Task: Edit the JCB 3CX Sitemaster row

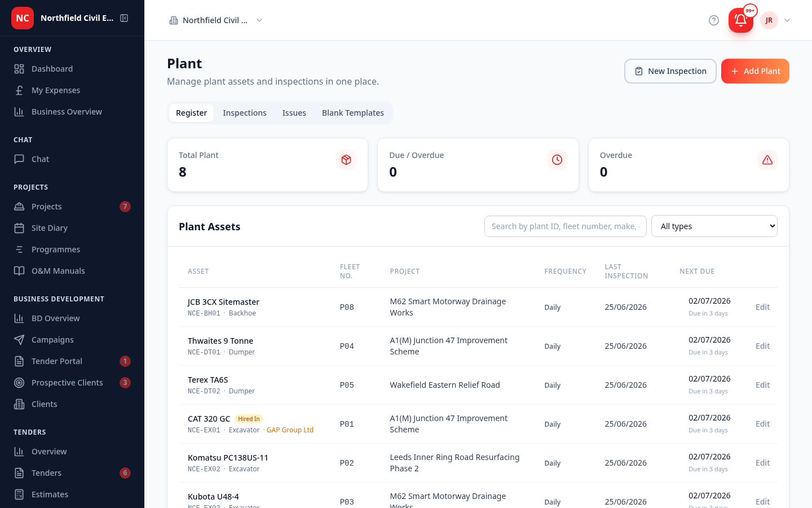Action: coord(762,307)
